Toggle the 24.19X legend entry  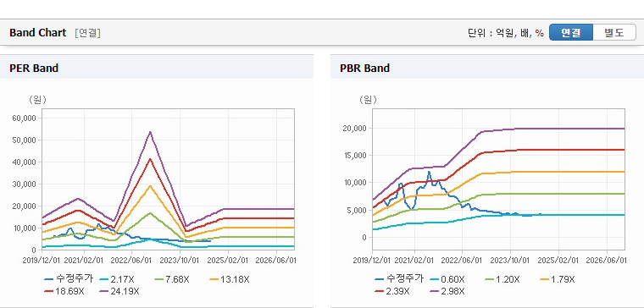click(x=119, y=291)
